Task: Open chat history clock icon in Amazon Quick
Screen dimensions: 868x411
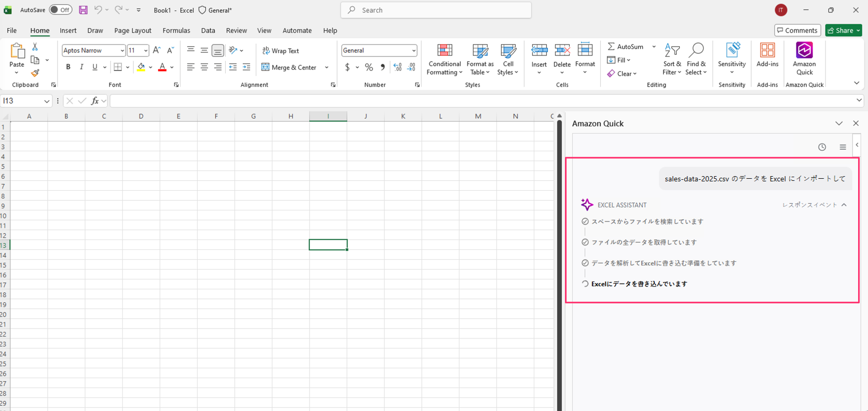Action: click(822, 147)
